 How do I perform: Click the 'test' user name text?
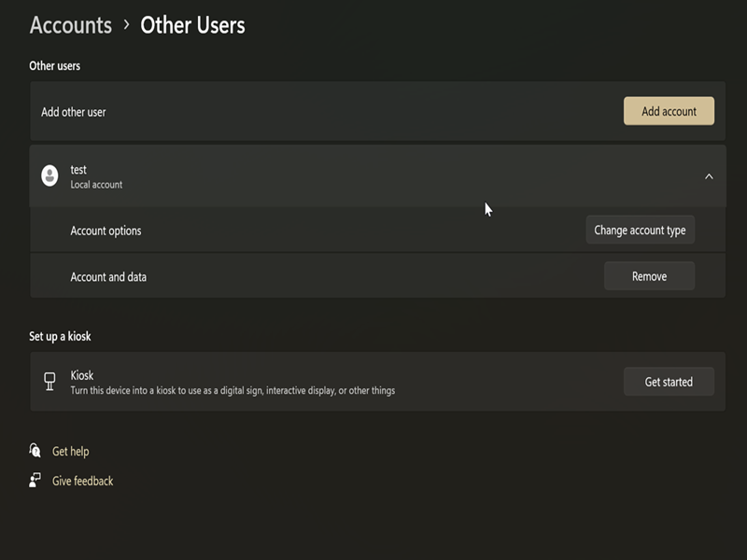click(78, 170)
